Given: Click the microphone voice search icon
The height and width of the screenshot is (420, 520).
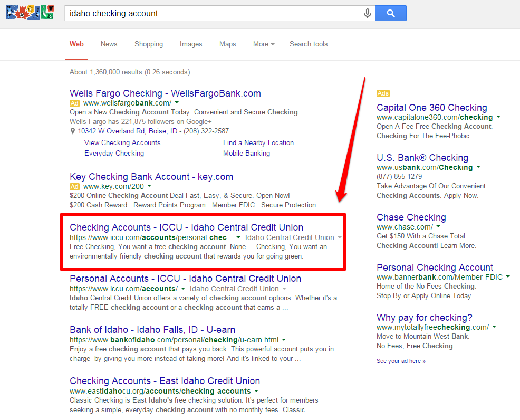Looking at the screenshot, I should (368, 13).
